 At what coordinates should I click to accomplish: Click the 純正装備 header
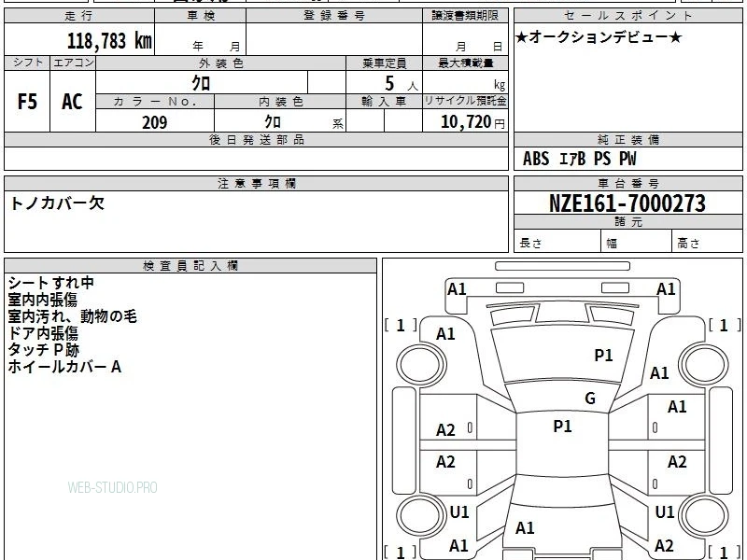pyautogui.click(x=627, y=139)
